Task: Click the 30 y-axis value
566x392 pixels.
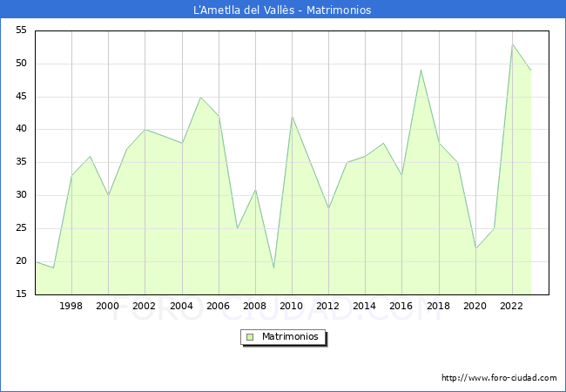Action: click(x=22, y=195)
